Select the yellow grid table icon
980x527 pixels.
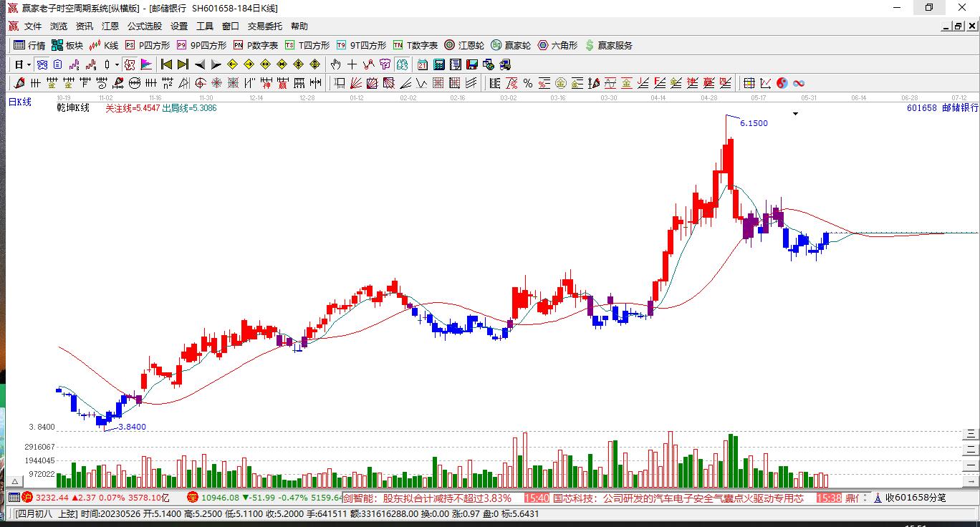pos(749,83)
